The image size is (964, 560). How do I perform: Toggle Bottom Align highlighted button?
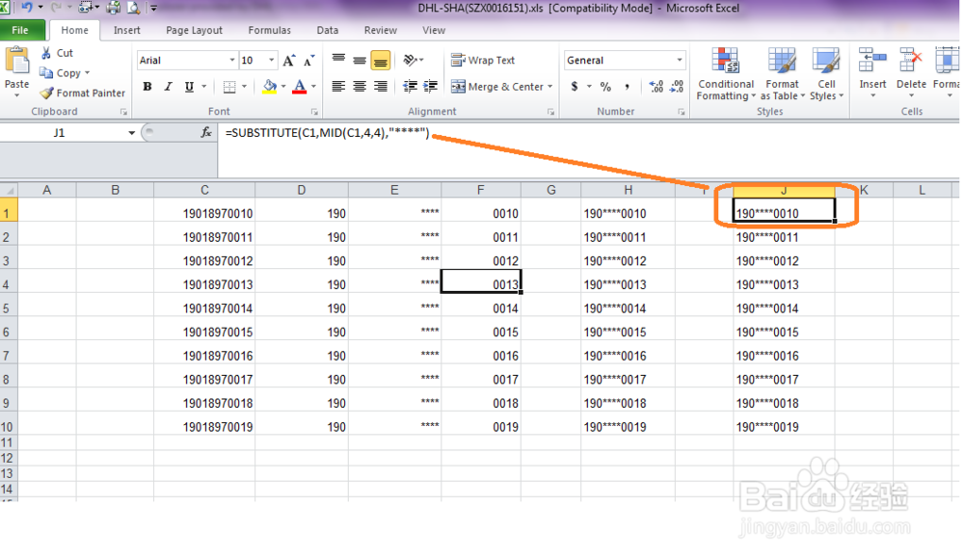381,61
